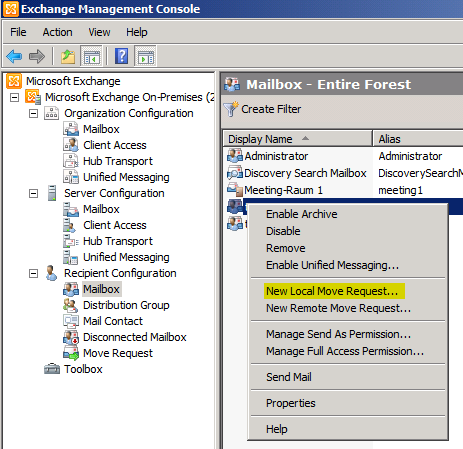Choose Enable Unified Messaging from context menu

pyautogui.click(x=348, y=265)
